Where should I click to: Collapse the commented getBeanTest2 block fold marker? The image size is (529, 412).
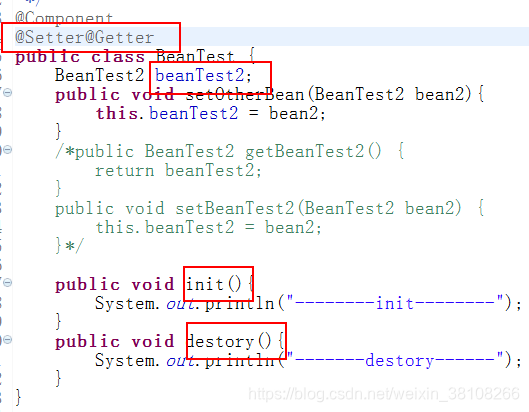pyautogui.click(x=7, y=149)
